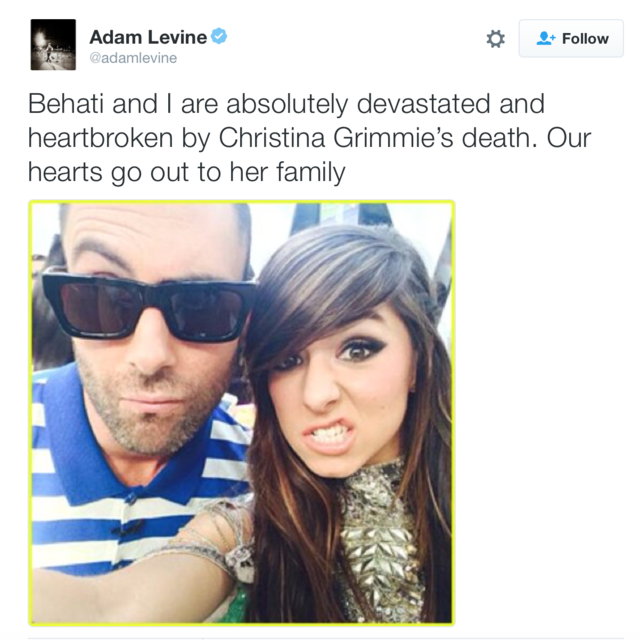Click the person-plus icon in Follow button
This screenshot has width=640, height=640.
coord(545,38)
